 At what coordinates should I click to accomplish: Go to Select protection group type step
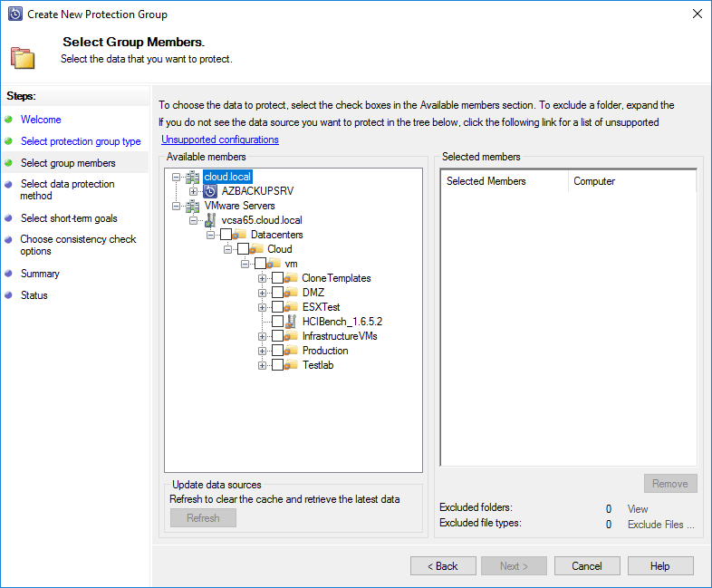coord(81,141)
